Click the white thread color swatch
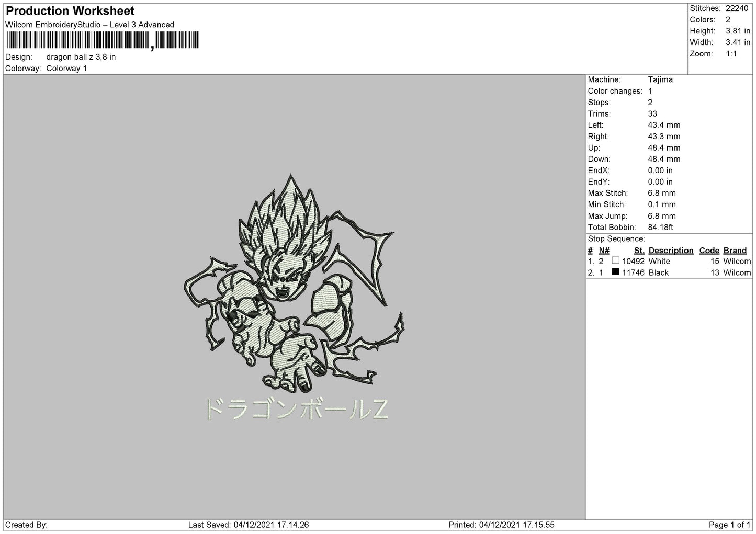Screen dimensions: 756x534 tap(615, 261)
